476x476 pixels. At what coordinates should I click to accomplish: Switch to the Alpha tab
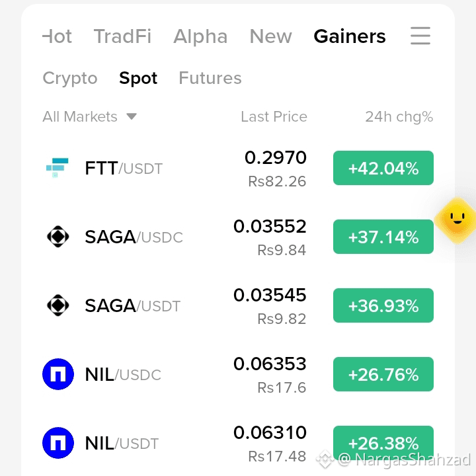[x=200, y=36]
